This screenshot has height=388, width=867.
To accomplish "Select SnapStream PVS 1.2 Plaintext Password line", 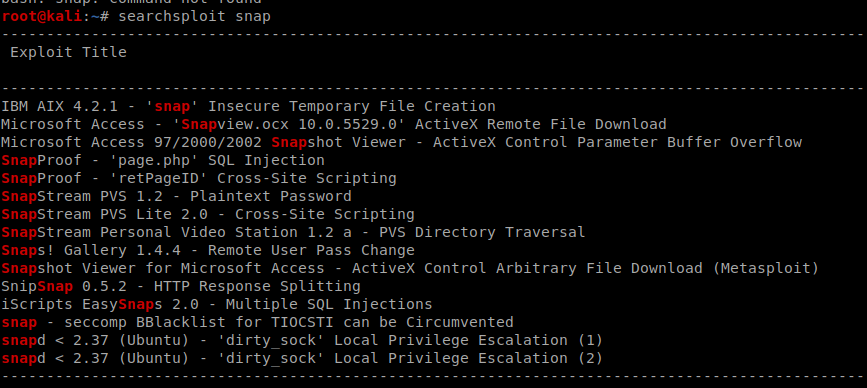I will point(176,197).
